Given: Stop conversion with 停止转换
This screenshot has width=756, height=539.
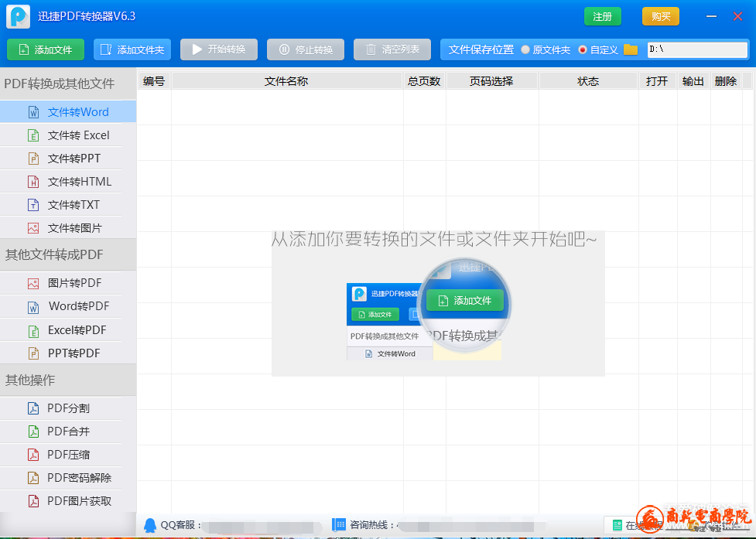Looking at the screenshot, I should tap(306, 49).
